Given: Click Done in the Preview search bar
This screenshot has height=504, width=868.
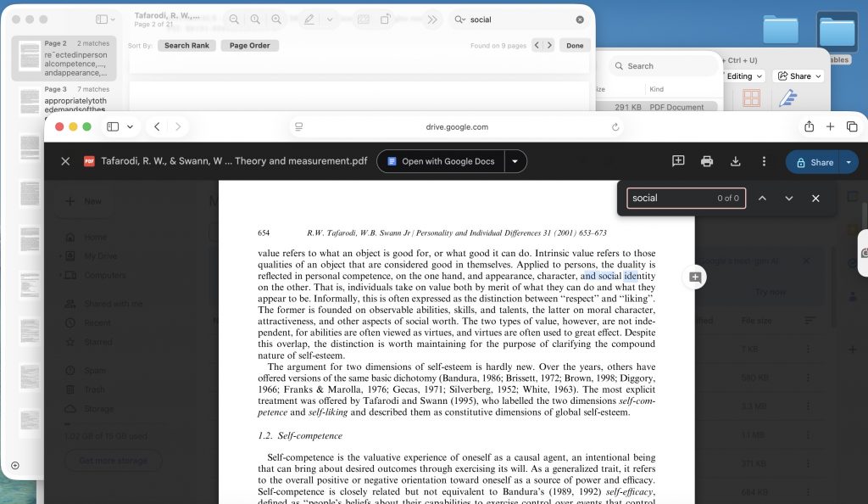Looking at the screenshot, I should [x=575, y=46].
